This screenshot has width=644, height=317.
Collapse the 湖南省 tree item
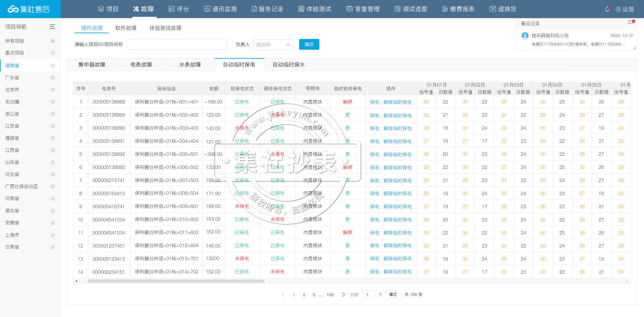point(53,66)
